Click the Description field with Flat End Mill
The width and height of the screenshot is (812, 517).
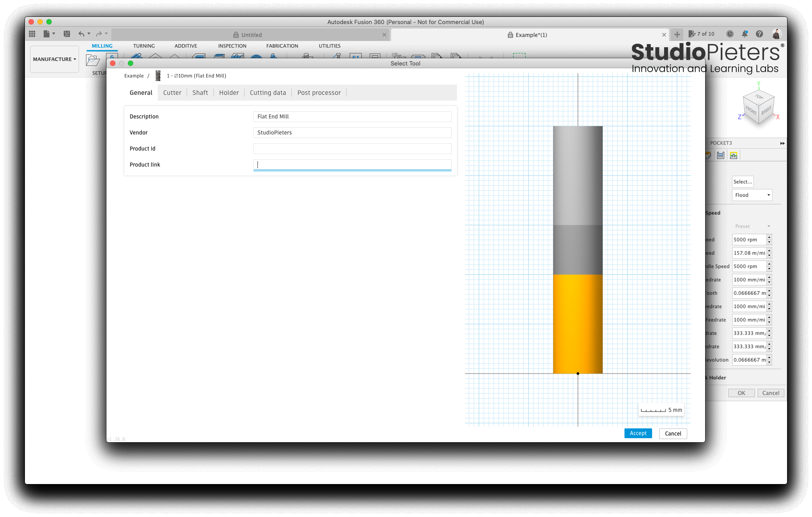352,117
